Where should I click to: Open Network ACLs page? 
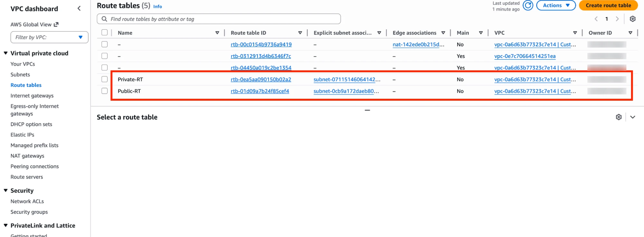point(27,201)
